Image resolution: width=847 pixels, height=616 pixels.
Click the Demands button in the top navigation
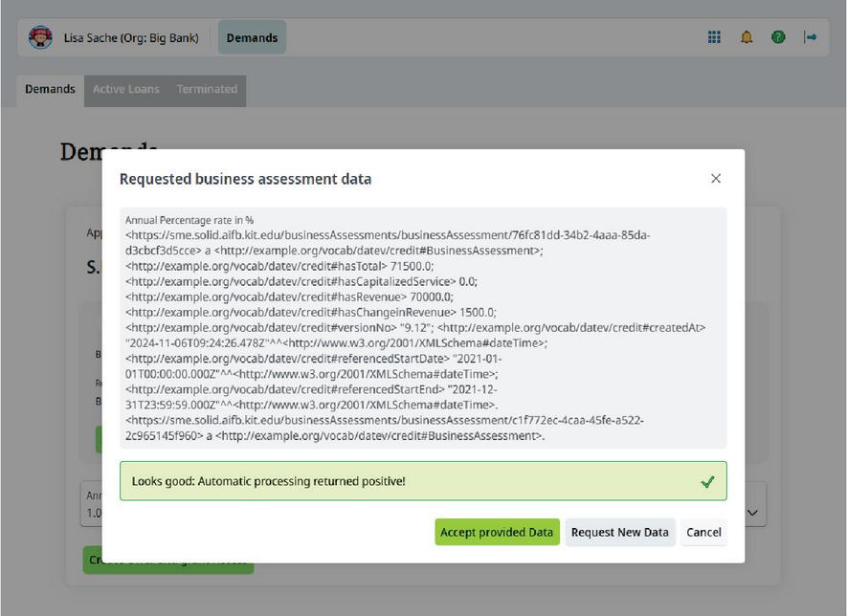point(252,38)
